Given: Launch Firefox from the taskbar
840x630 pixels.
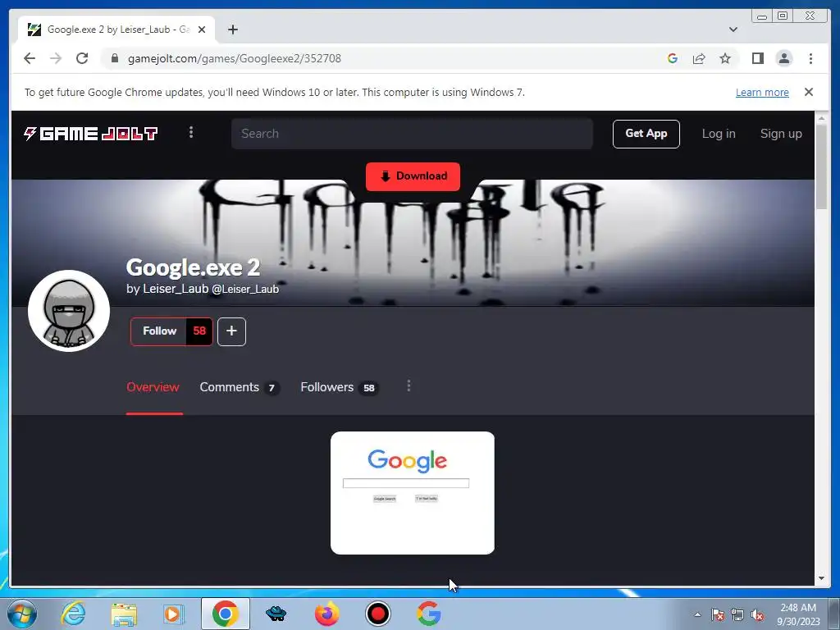Looking at the screenshot, I should coord(326,614).
